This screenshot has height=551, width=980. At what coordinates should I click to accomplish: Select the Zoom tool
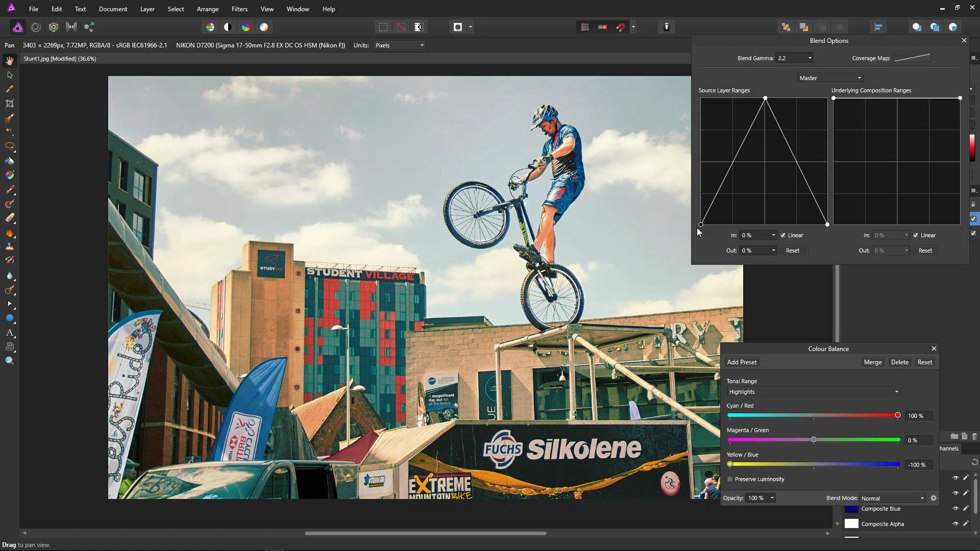point(9,360)
